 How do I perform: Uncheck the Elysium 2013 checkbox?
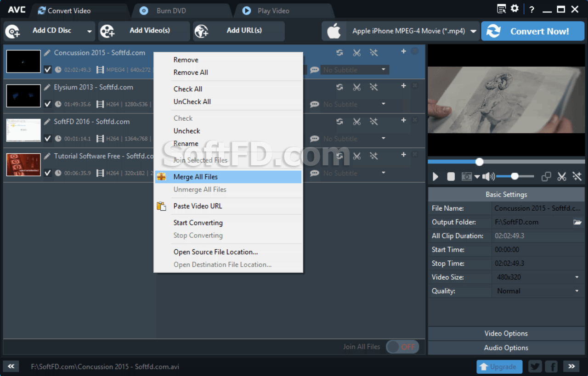[48, 104]
